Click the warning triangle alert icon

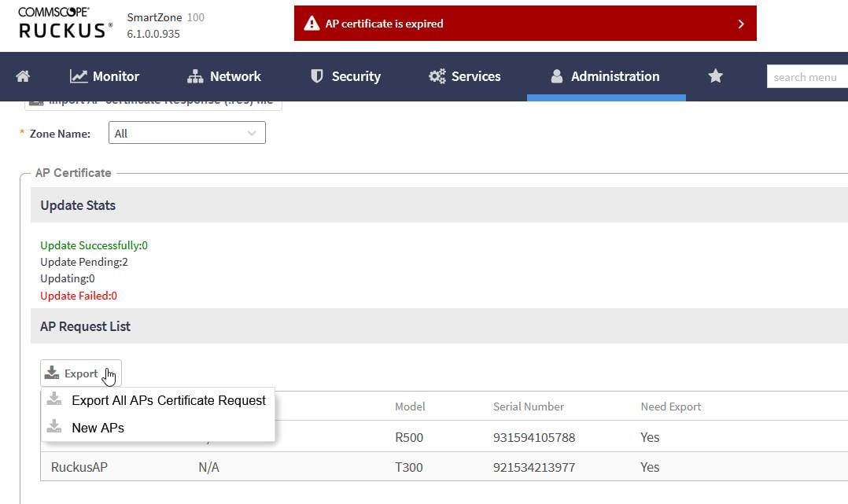tap(312, 24)
